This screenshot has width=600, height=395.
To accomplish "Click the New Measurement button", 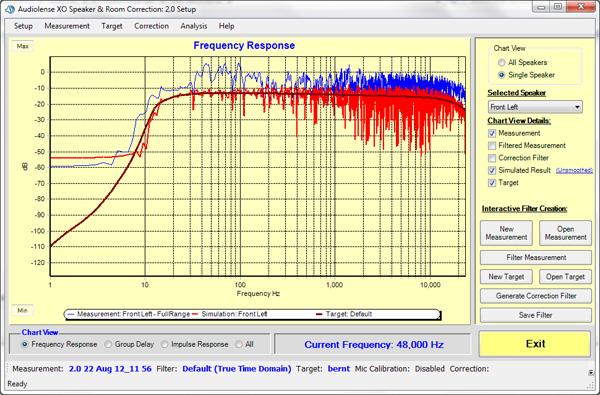I will [x=506, y=233].
